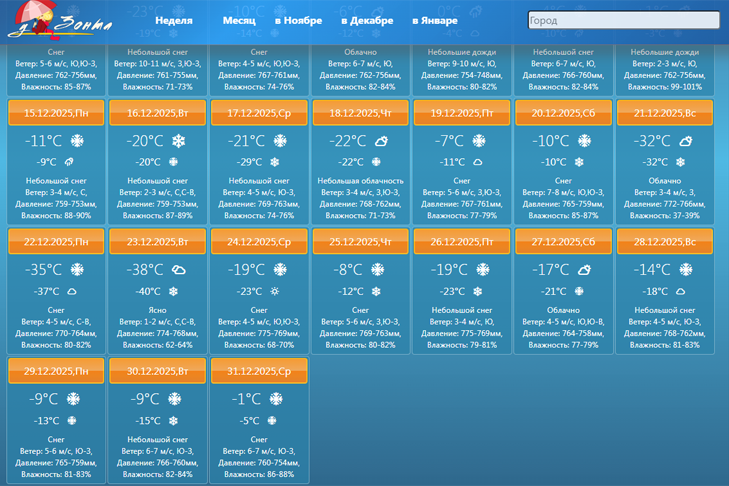Click the snowflake icon beside -14°C
729x486 pixels.
686,270
